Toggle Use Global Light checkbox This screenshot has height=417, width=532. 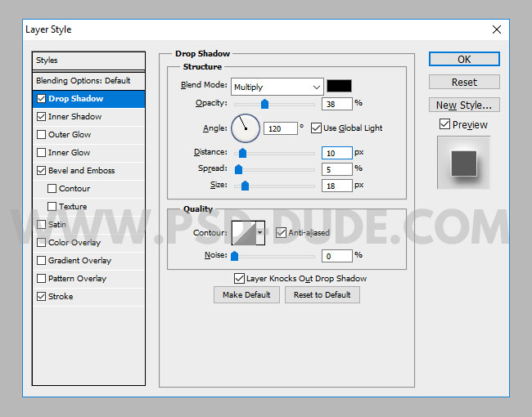(316, 128)
